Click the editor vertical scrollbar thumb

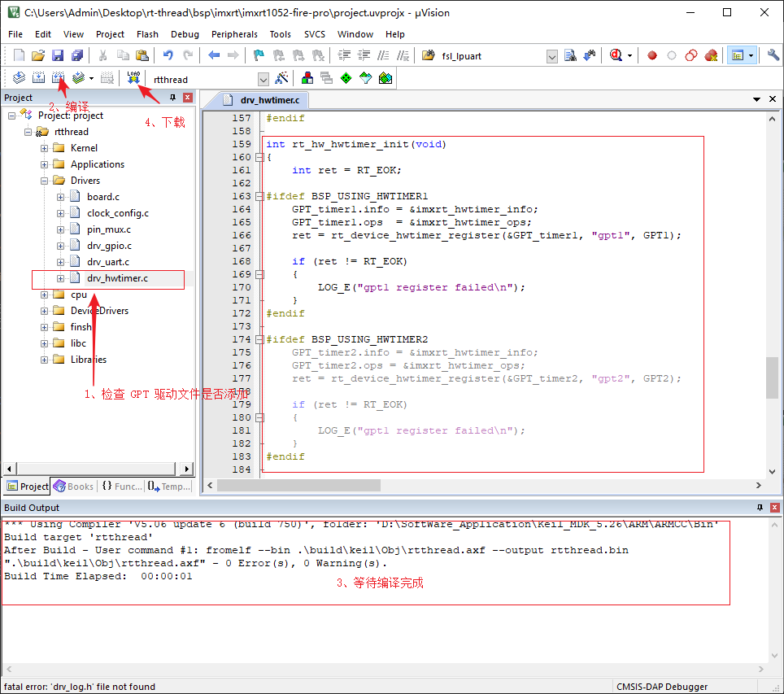pyautogui.click(x=771, y=378)
